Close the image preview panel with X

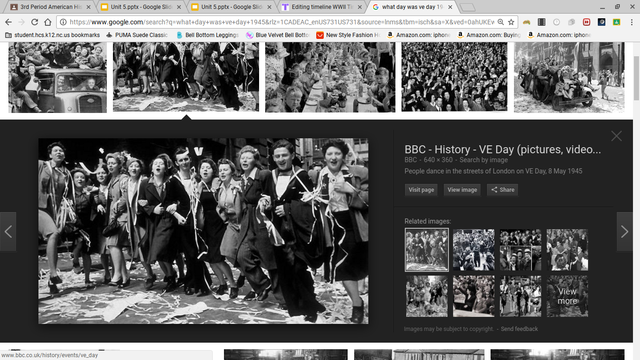[x=616, y=136]
